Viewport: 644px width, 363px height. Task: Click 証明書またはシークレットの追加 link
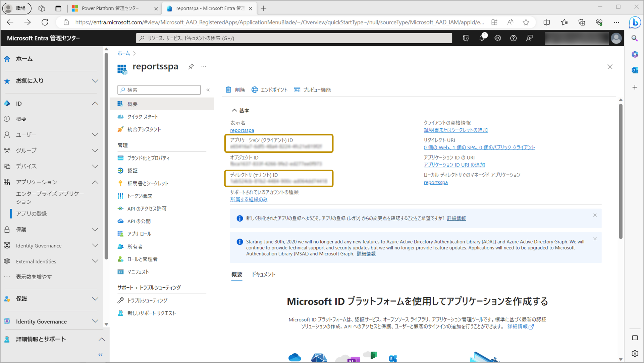[455, 130]
